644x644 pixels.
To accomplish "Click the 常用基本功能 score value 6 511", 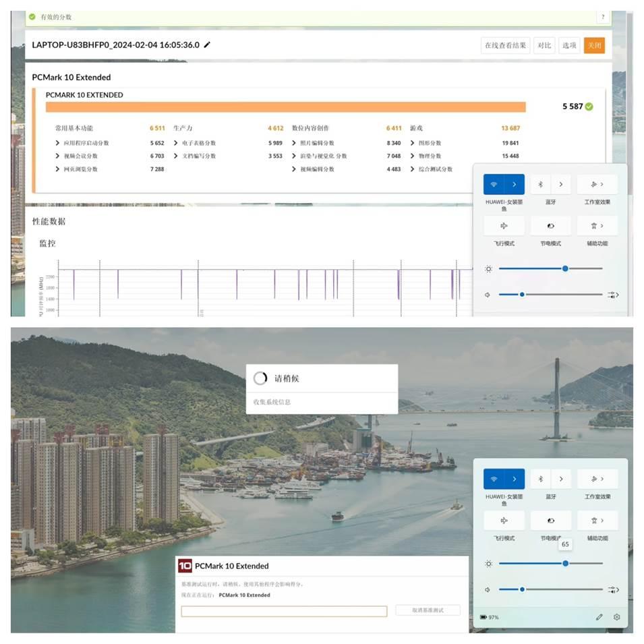I will pyautogui.click(x=157, y=128).
